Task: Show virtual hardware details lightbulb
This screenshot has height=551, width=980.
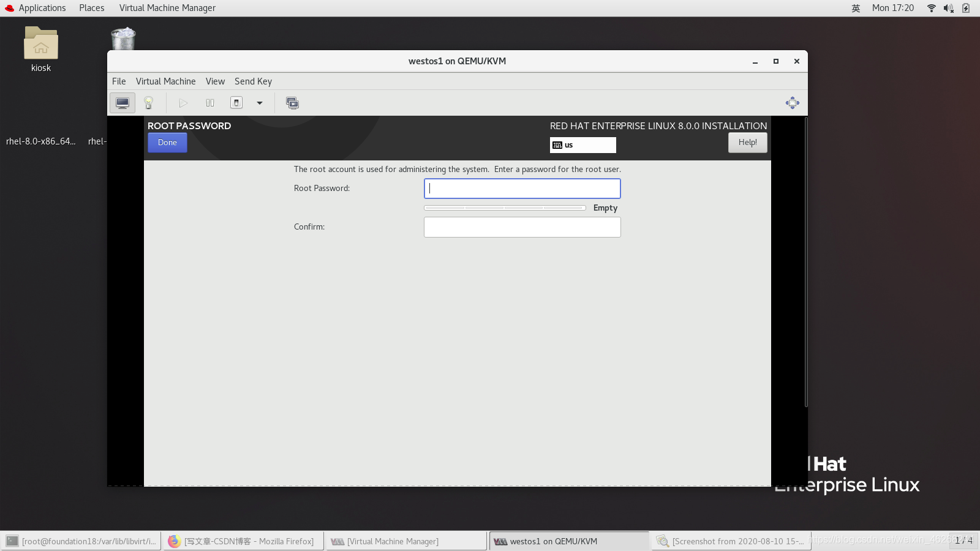Action: [x=148, y=103]
